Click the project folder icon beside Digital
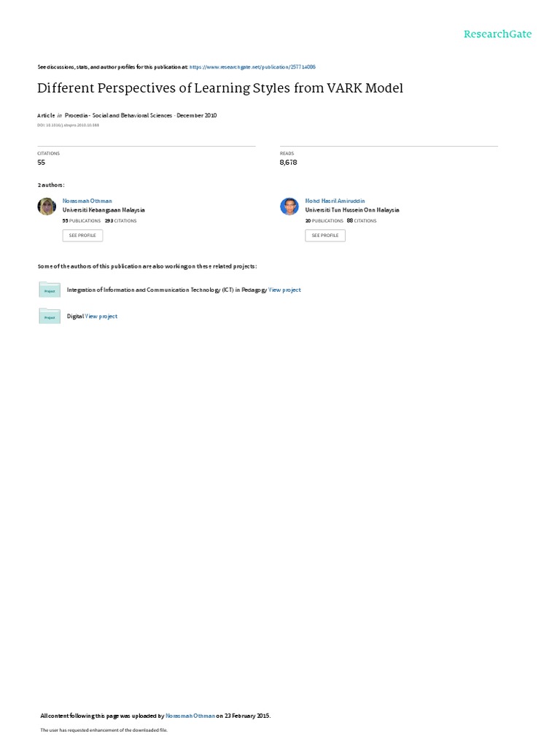560x747 pixels. [50, 316]
